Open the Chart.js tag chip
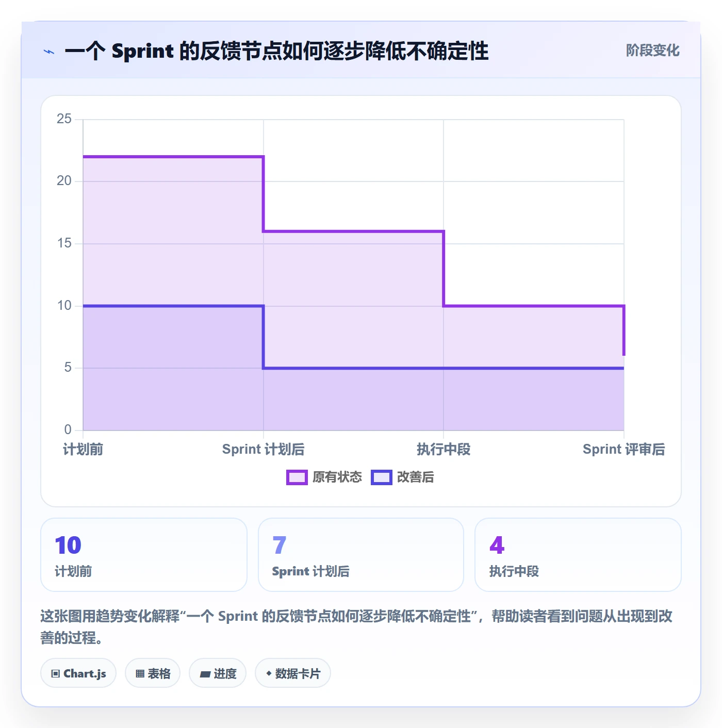This screenshot has height=728, width=722. point(78,673)
